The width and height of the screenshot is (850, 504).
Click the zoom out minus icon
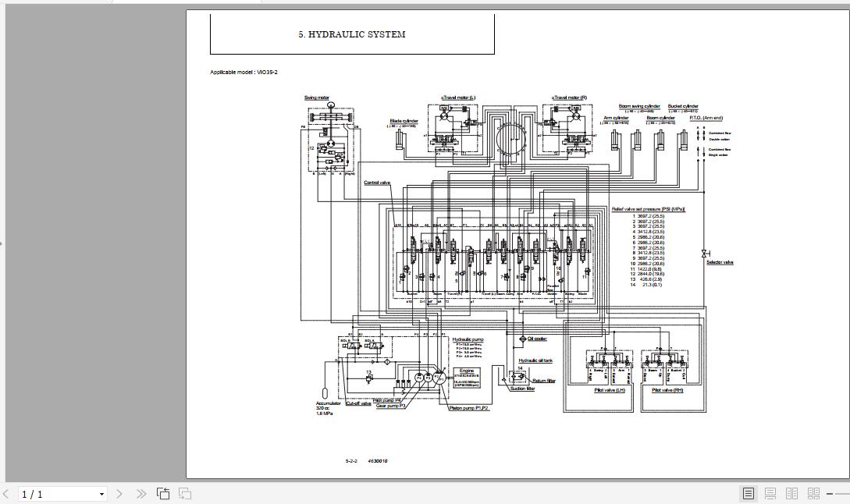click(x=830, y=493)
